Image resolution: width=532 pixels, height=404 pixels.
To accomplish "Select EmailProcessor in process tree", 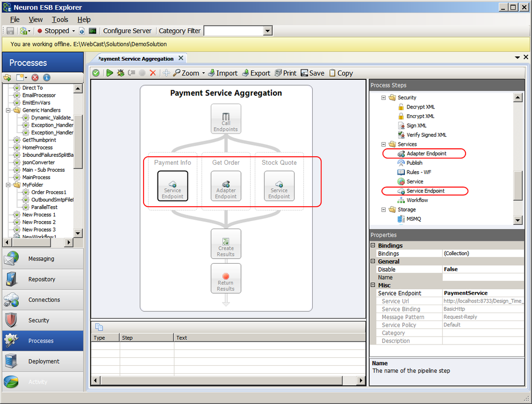I will coord(39,95).
